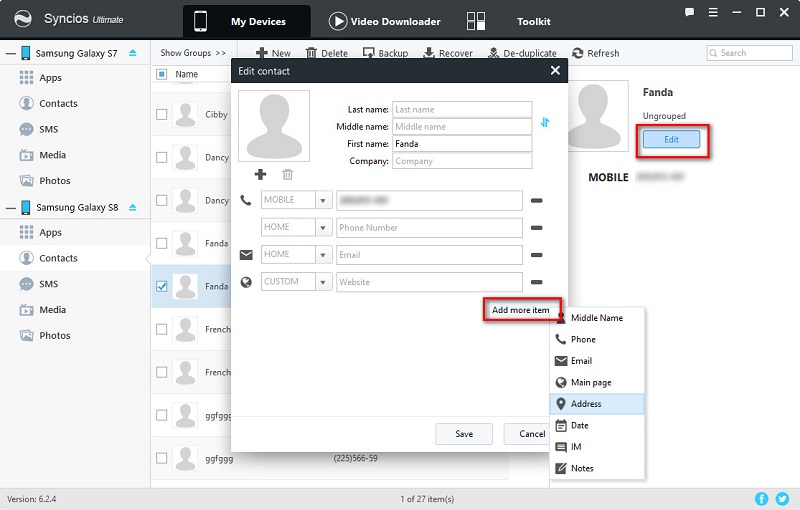The width and height of the screenshot is (800, 510).
Task: Click the Backup toolbar button
Action: (x=385, y=53)
